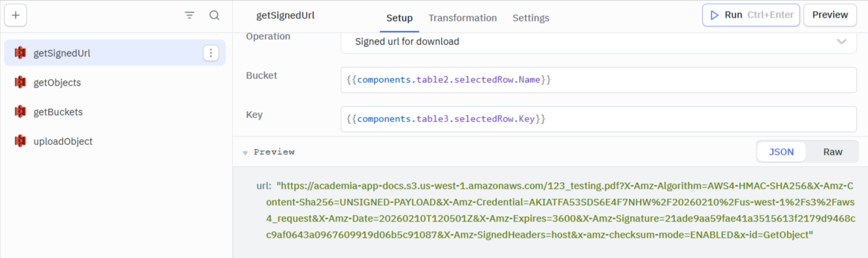Click the 'url:' key in preview
This screenshot has width=868, height=258.
click(x=263, y=186)
